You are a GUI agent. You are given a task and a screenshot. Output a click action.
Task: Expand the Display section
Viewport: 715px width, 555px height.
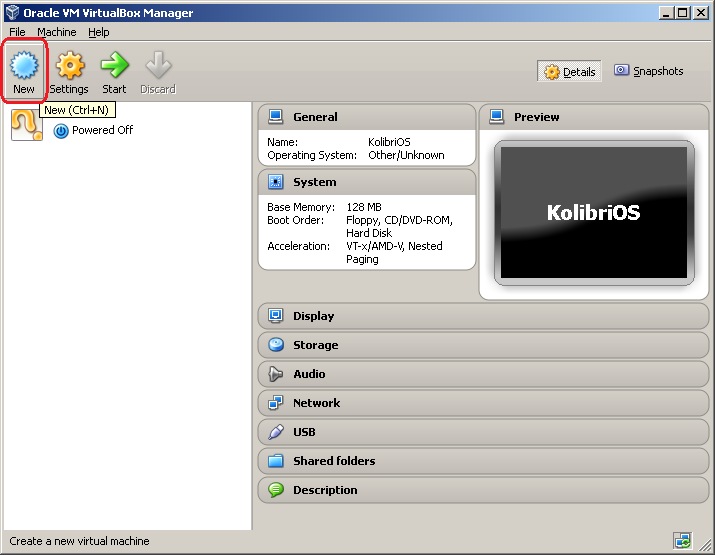[x=313, y=316]
